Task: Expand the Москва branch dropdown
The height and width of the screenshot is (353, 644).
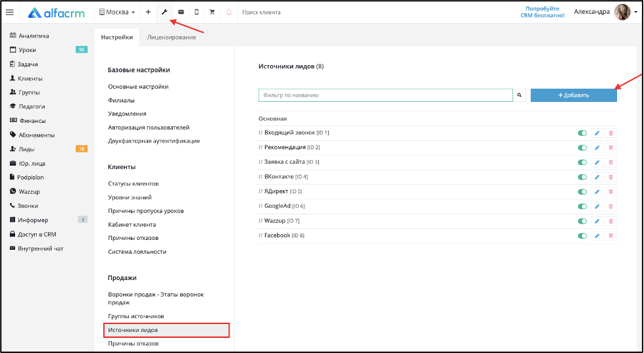Action: [117, 12]
